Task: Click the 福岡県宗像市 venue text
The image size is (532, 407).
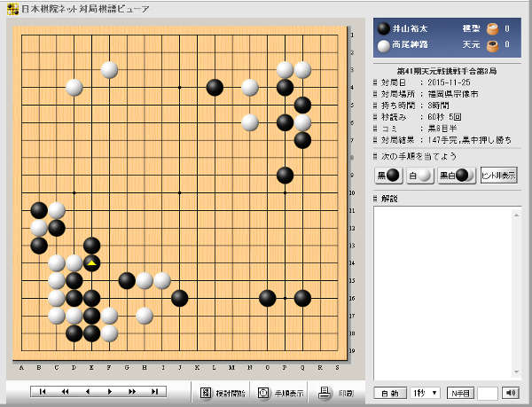Action: tap(453, 94)
